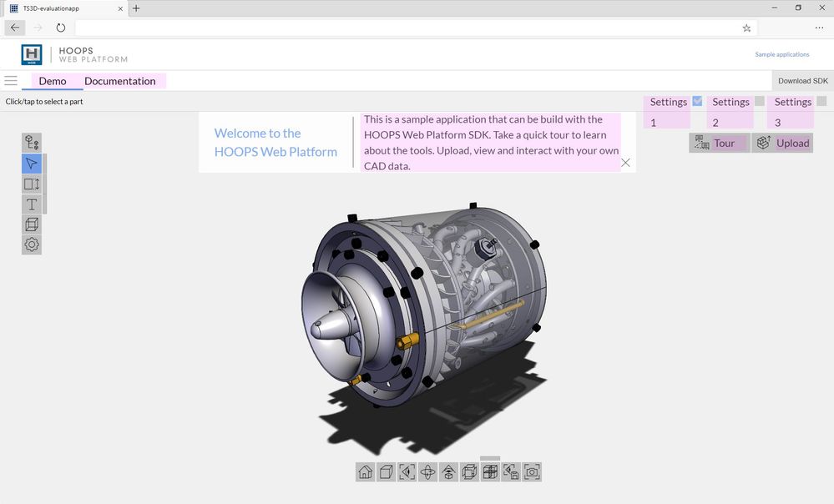Close the TS3D-evaluationapp tab
This screenshot has height=504, width=834.
pos(120,8)
